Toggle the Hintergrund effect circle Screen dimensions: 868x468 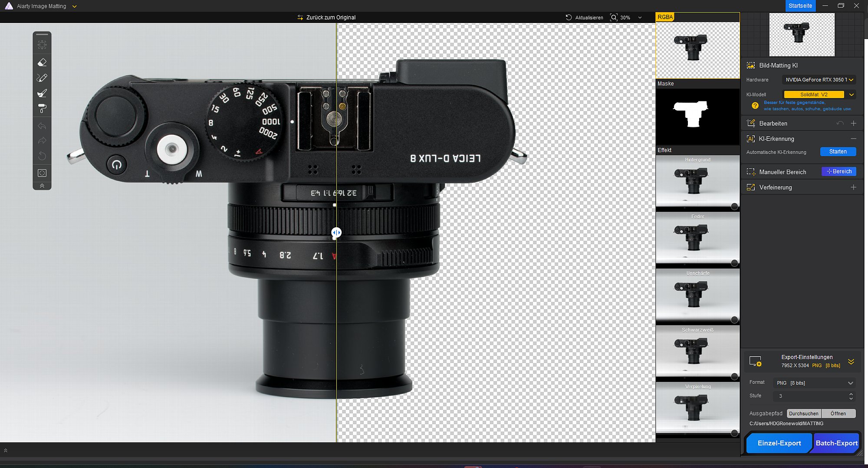(734, 206)
